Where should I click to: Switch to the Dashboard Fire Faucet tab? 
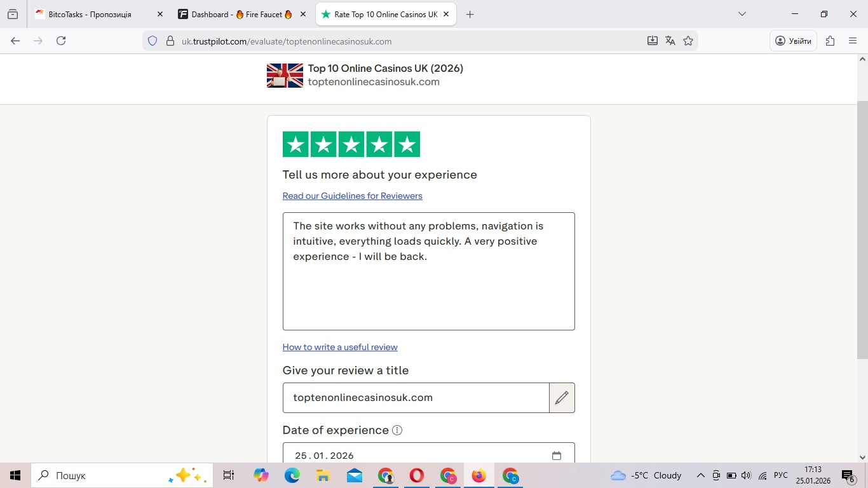[243, 14]
